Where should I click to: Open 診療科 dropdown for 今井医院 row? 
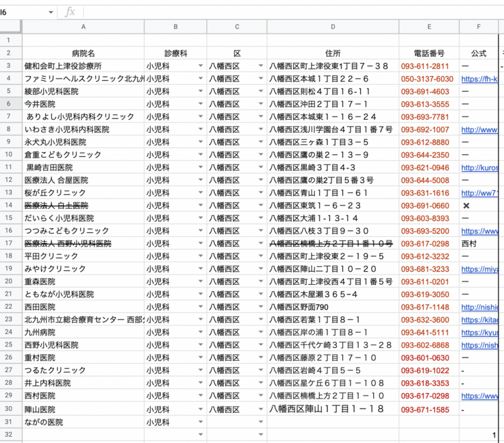click(201, 104)
